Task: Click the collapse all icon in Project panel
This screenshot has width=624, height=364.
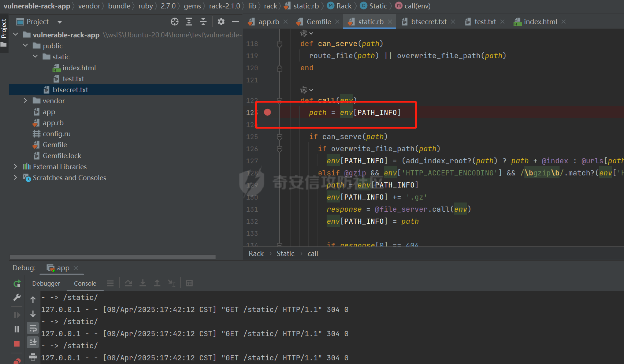Action: click(x=203, y=22)
